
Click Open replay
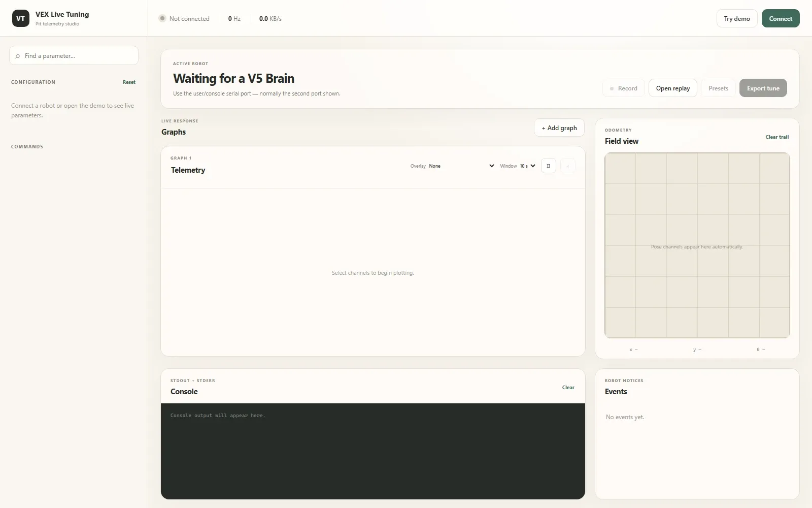pos(672,88)
